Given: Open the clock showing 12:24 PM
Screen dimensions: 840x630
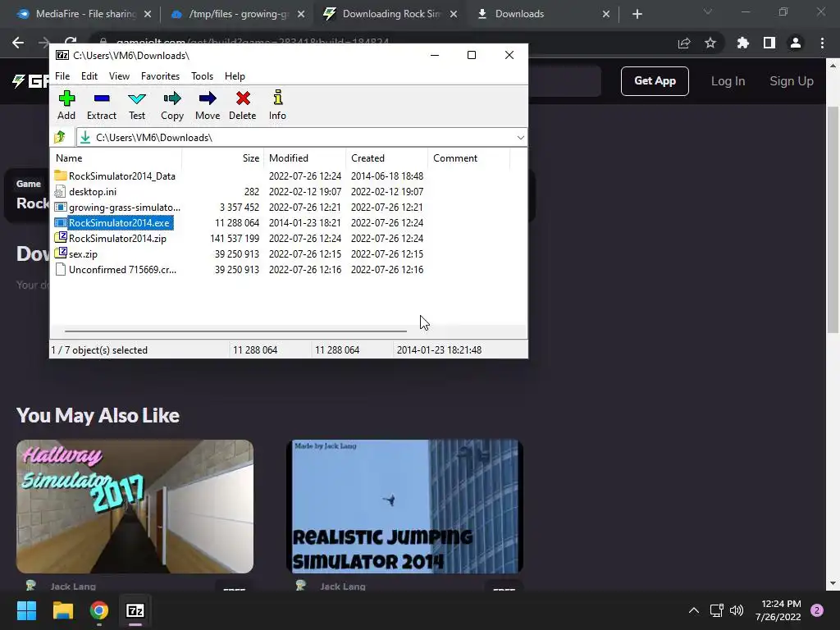Looking at the screenshot, I should pos(778,610).
